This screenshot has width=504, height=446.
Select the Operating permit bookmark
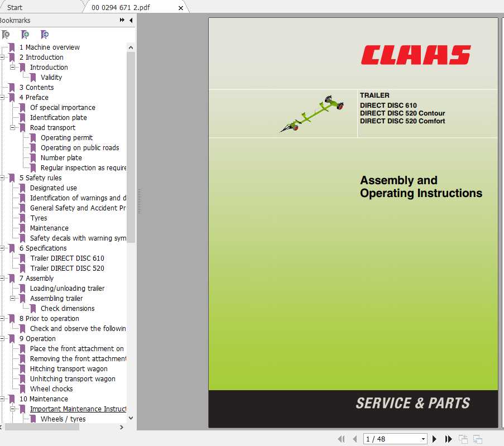tap(66, 138)
